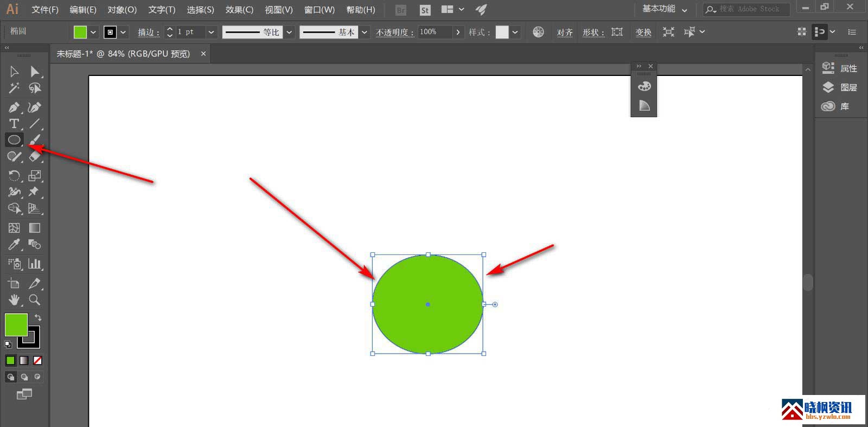The height and width of the screenshot is (427, 868).
Task: Toggle Draw Normal mode
Action: 11,377
